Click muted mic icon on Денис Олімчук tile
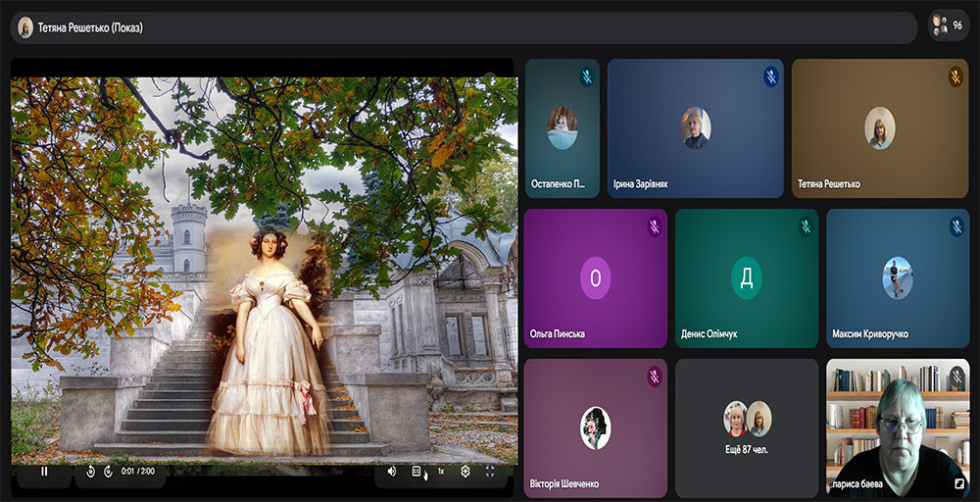Viewport: 980px width, 502px height. click(x=805, y=226)
